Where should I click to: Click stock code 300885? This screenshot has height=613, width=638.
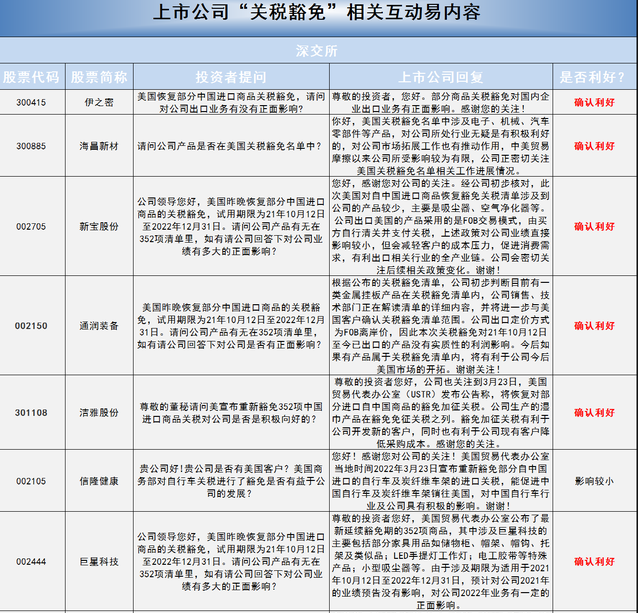[x=29, y=146]
